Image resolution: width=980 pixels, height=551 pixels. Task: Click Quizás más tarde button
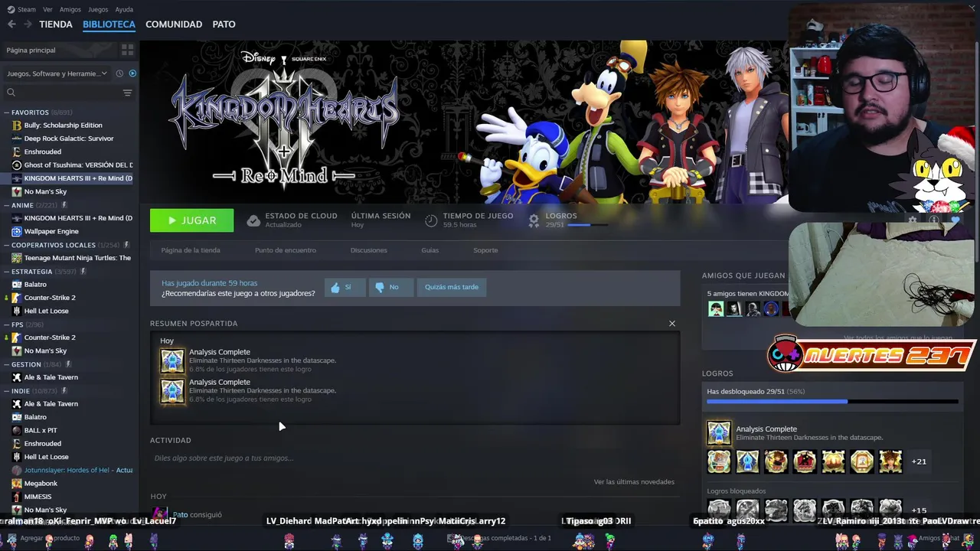point(452,287)
